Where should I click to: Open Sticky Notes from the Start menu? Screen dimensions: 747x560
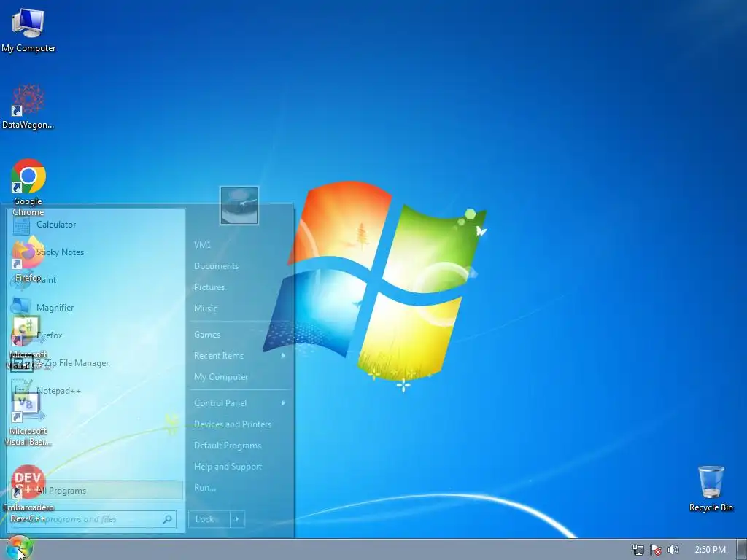pyautogui.click(x=96, y=252)
